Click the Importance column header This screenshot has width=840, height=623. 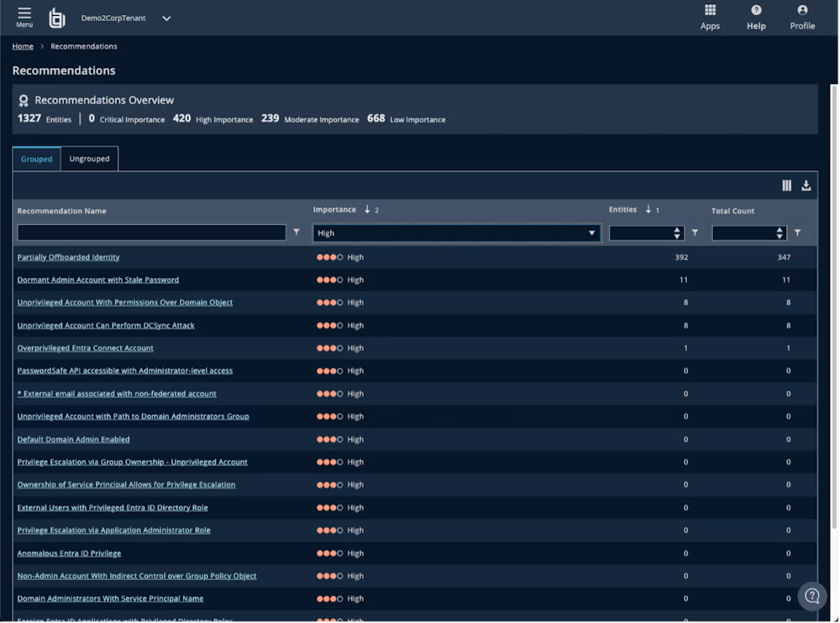334,209
